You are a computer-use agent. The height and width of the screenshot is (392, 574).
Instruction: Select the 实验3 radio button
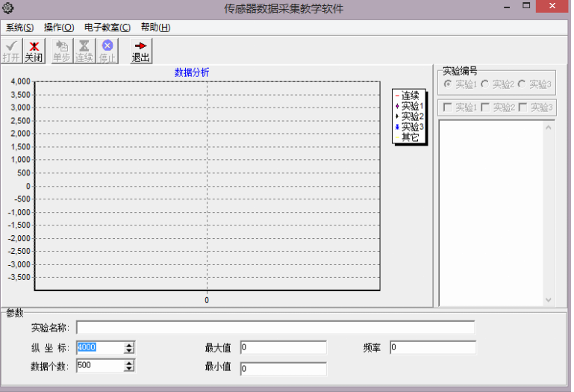522,84
